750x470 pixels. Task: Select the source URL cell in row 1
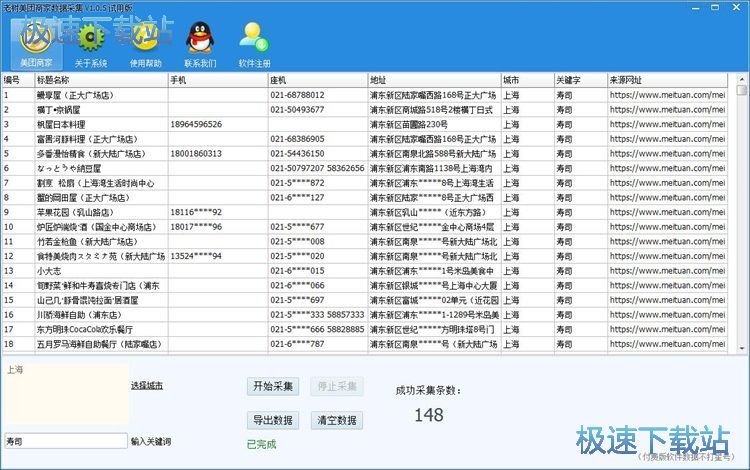click(668, 95)
